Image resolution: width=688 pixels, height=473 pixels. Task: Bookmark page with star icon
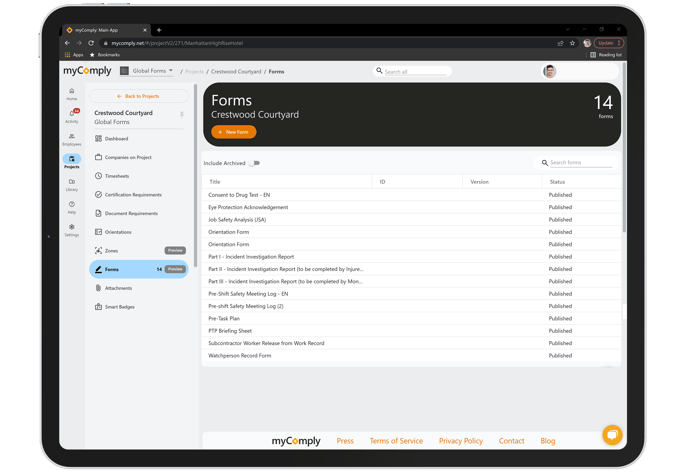tap(572, 43)
